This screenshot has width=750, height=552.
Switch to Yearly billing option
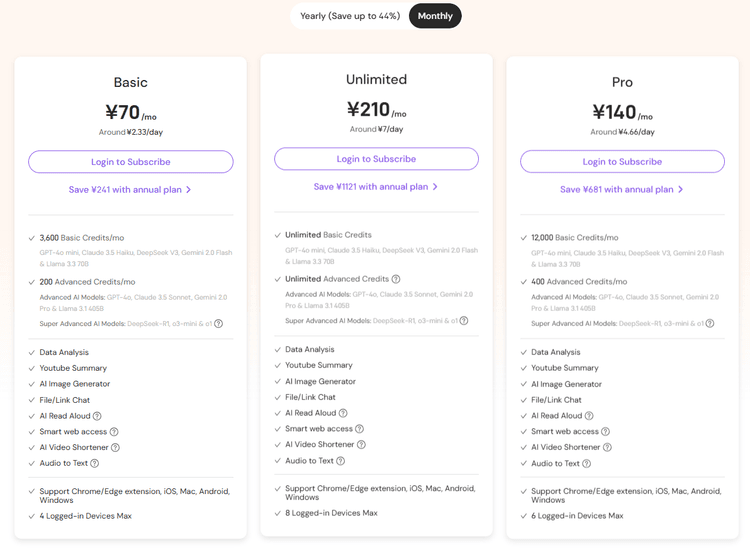350,16
